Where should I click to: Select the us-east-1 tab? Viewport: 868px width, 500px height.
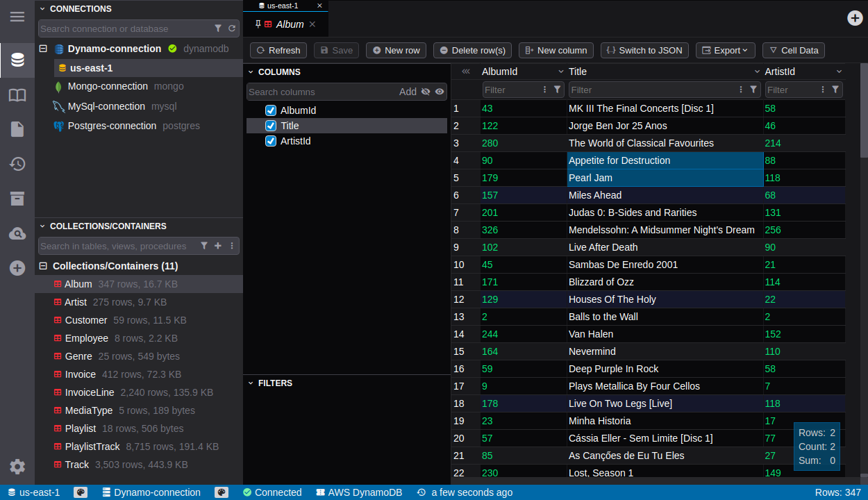[283, 6]
